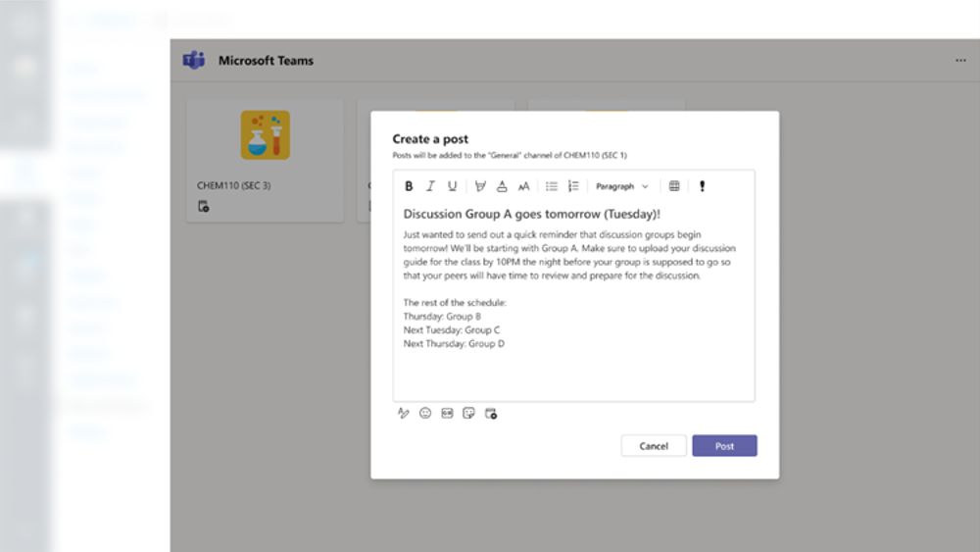Image resolution: width=980 pixels, height=552 pixels.
Task: Insert a table into the post
Action: coord(674,186)
